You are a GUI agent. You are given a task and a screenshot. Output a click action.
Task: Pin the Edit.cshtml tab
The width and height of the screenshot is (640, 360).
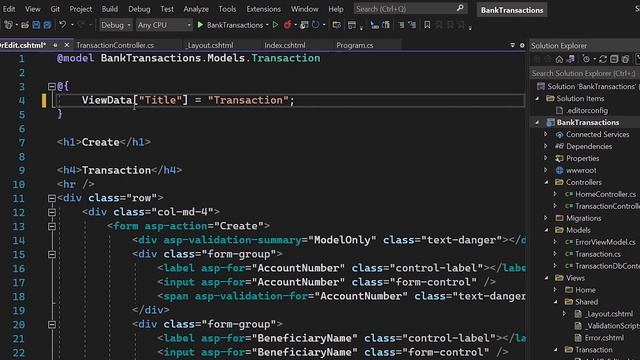coord(55,45)
